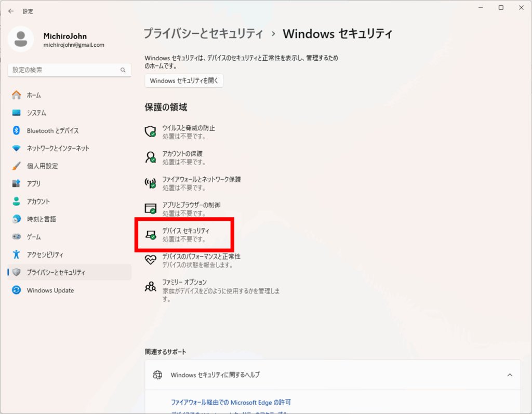Open アカウントの保護 text entry
This screenshot has height=414, width=532.
pos(182,154)
